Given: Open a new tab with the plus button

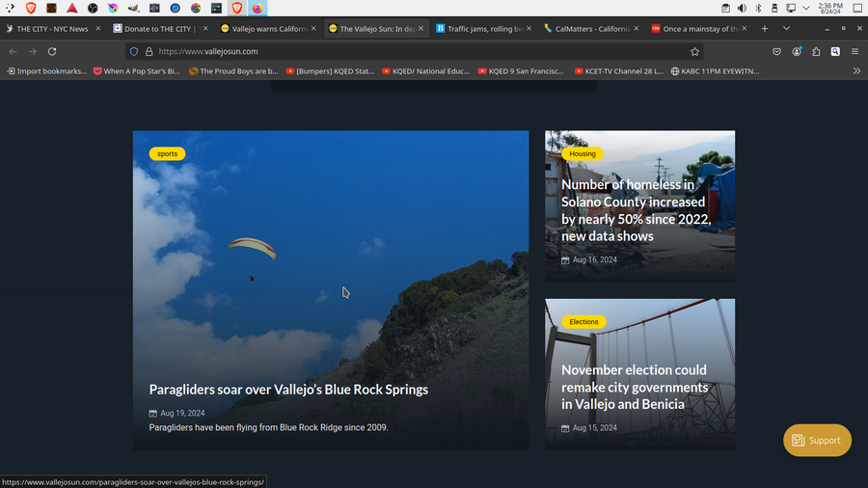Looking at the screenshot, I should [x=765, y=29].
